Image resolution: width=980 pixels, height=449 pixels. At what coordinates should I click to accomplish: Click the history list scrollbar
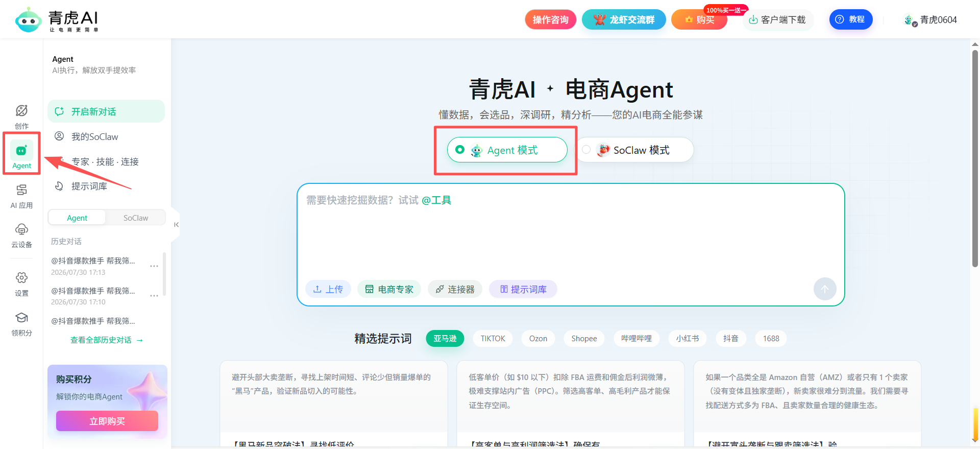(164, 274)
